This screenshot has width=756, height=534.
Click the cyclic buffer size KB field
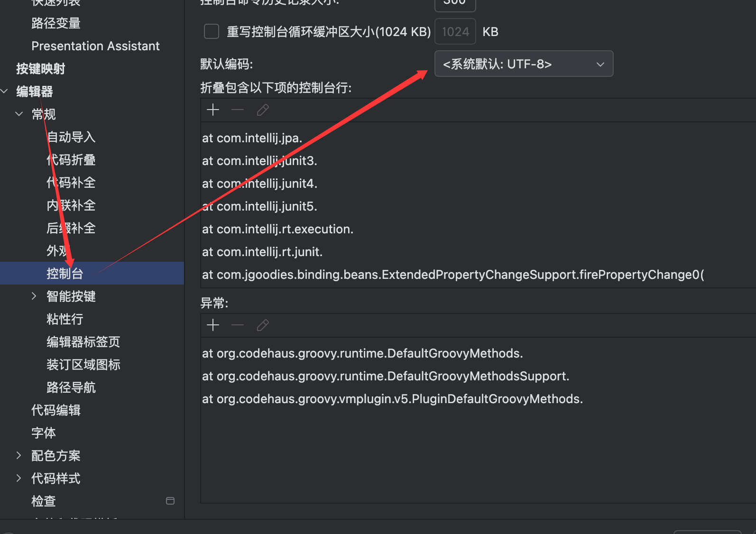(x=455, y=32)
